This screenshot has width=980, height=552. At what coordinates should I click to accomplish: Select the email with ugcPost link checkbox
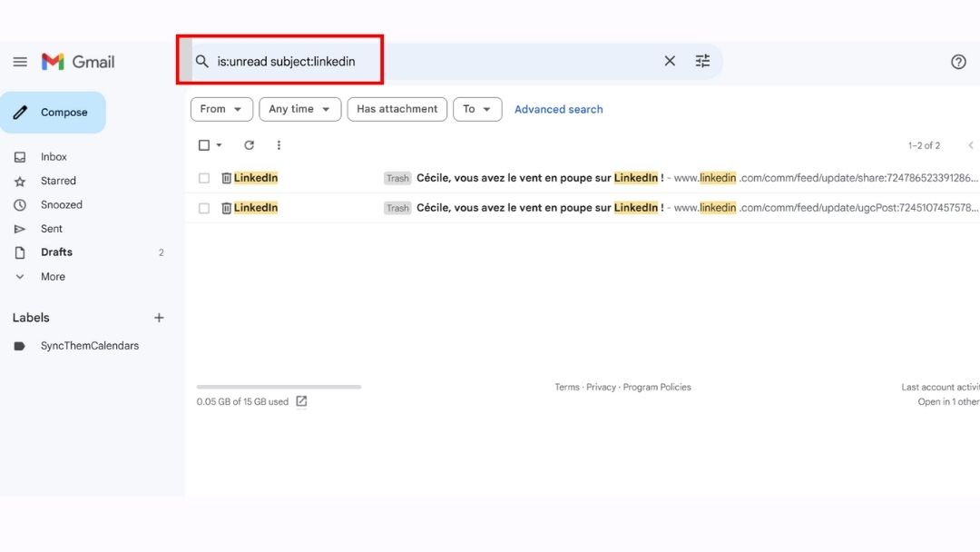pos(204,208)
